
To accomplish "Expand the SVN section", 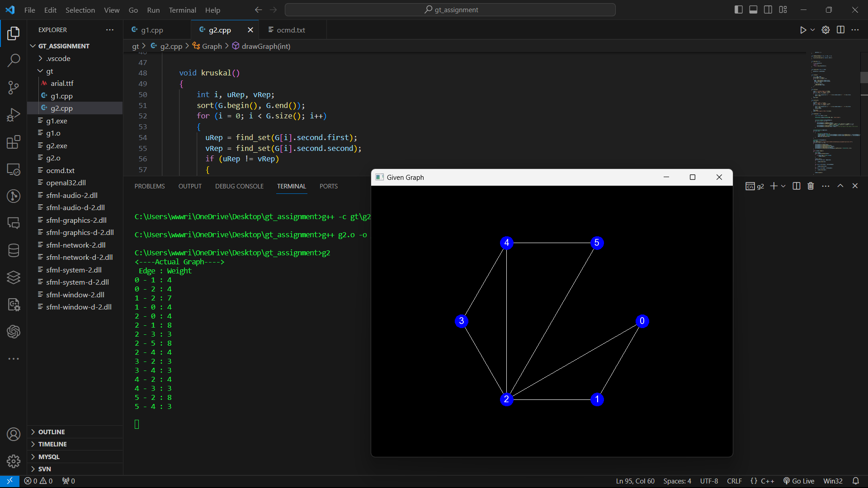I will tap(44, 469).
